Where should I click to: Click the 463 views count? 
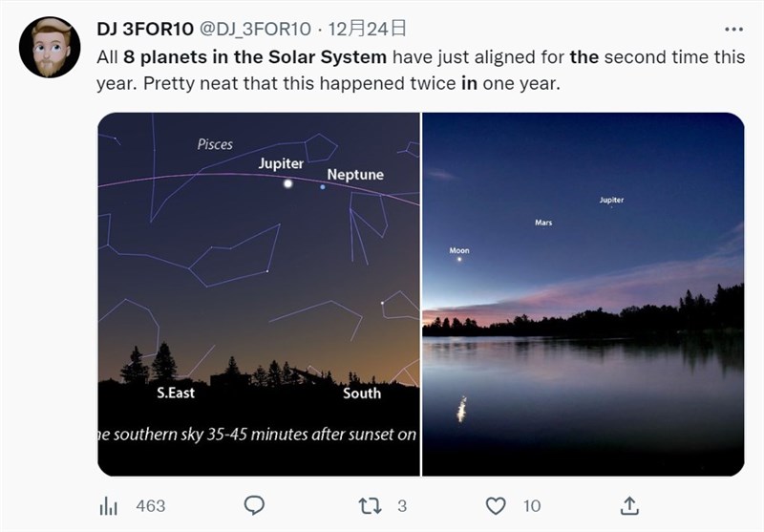pos(151,506)
